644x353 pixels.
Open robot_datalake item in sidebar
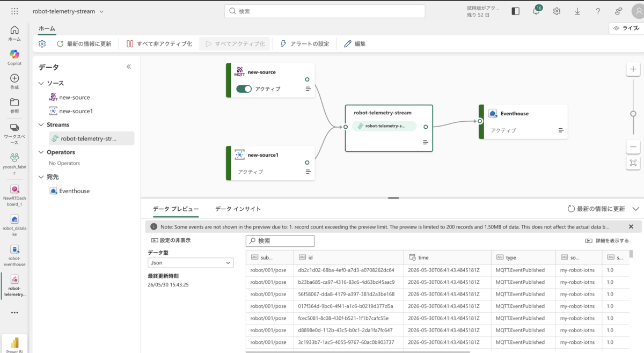(14, 225)
